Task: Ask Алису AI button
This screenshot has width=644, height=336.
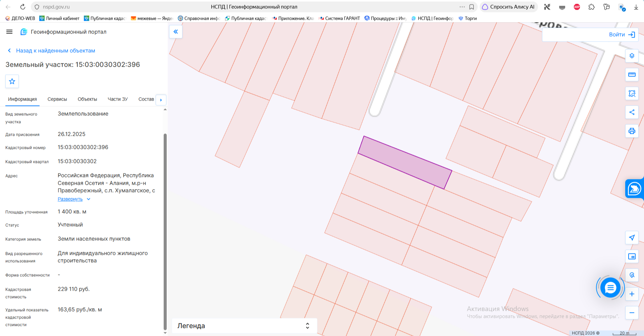Action: (x=509, y=7)
